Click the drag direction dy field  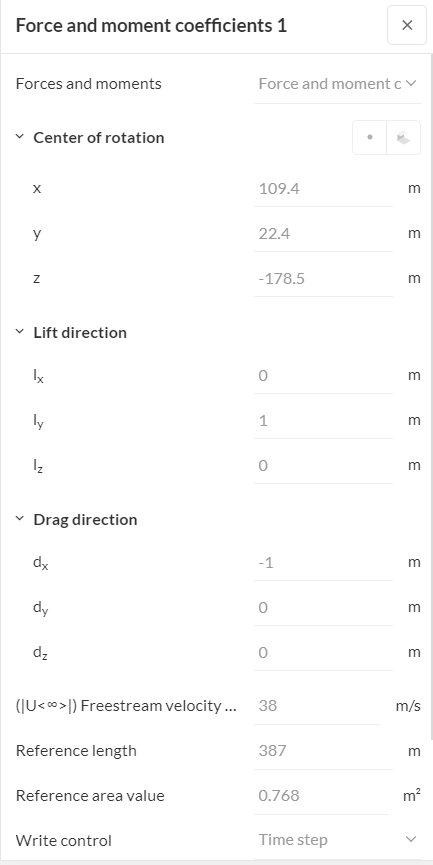click(323, 608)
